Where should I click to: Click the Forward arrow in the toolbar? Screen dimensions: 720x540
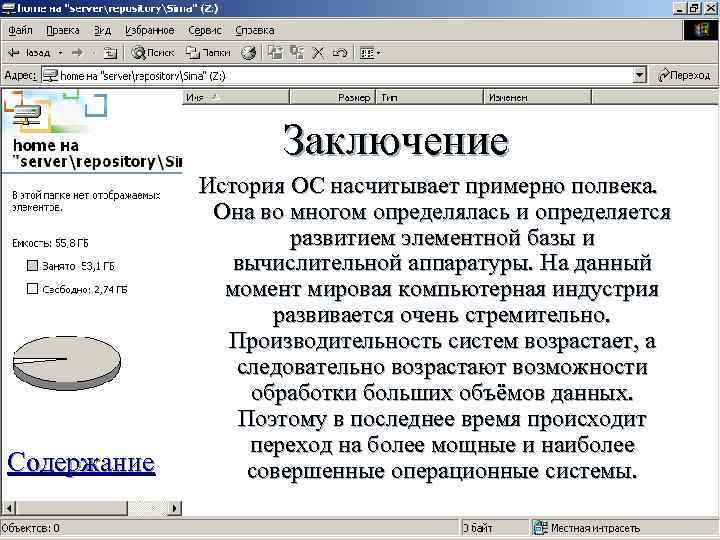77,53
